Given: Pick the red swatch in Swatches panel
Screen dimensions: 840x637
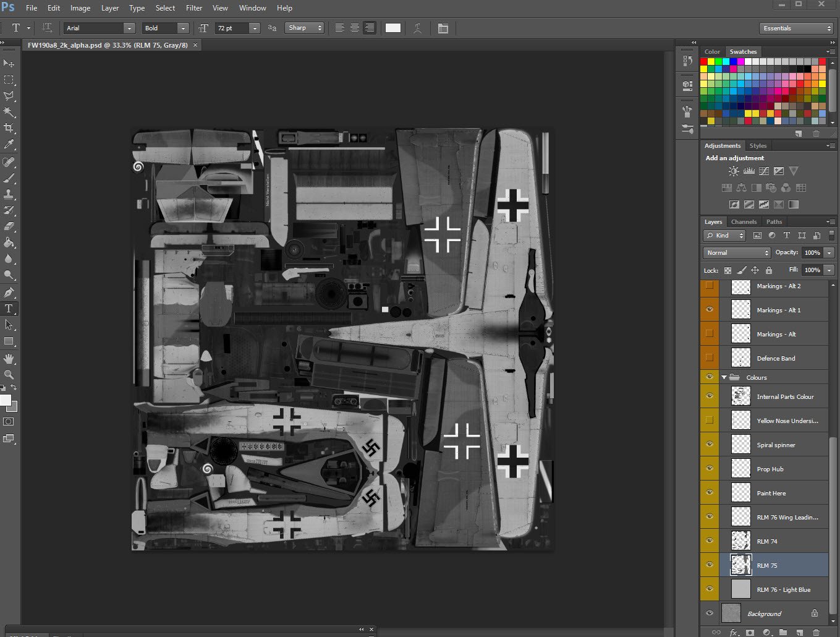Looking at the screenshot, I should [703, 62].
